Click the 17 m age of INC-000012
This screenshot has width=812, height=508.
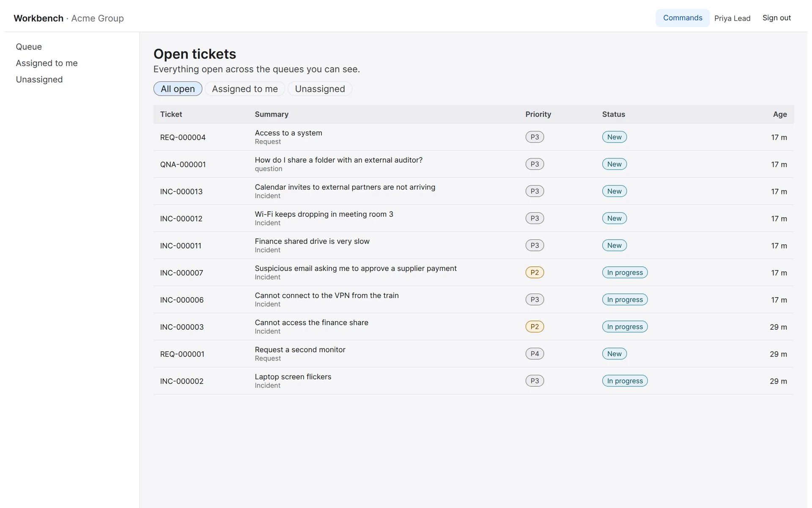[x=779, y=218]
